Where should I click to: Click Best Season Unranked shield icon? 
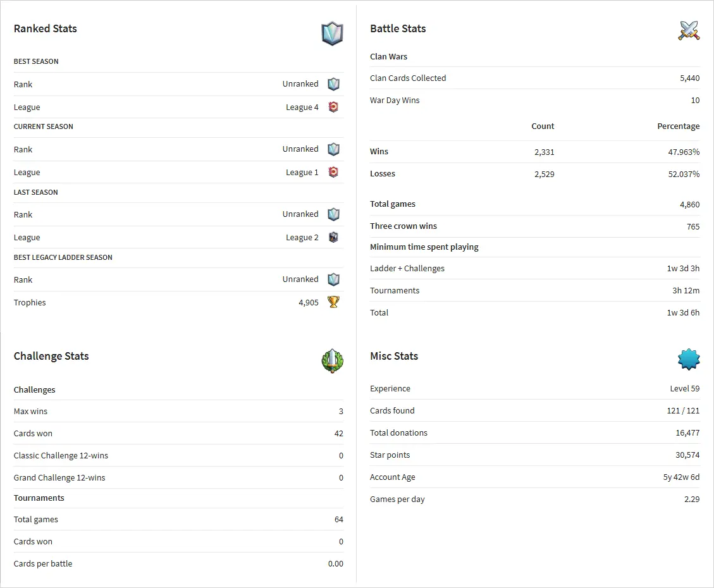333,84
